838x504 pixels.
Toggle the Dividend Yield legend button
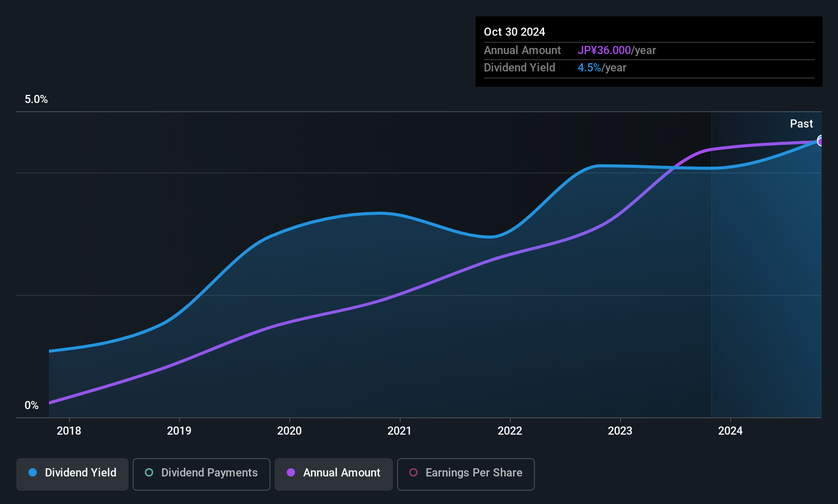click(72, 474)
